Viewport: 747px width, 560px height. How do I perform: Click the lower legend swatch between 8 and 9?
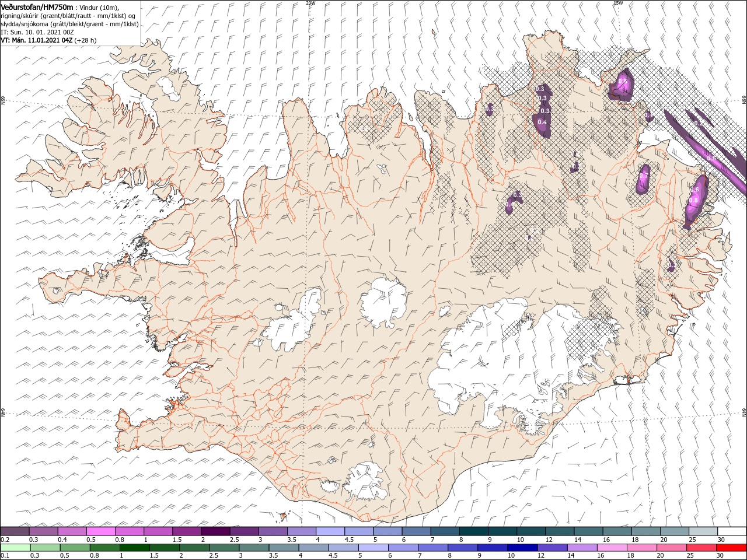coord(463,548)
